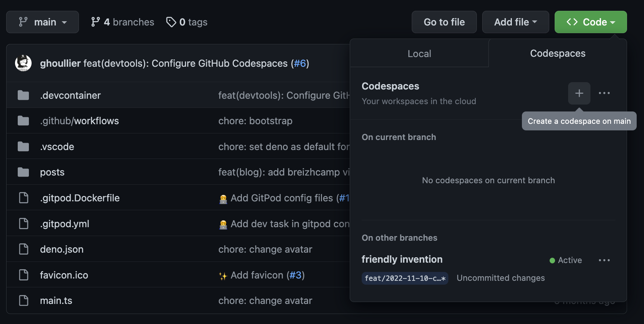The width and height of the screenshot is (644, 324).
Task: Click the Uncommitted changes text
Action: pos(501,278)
